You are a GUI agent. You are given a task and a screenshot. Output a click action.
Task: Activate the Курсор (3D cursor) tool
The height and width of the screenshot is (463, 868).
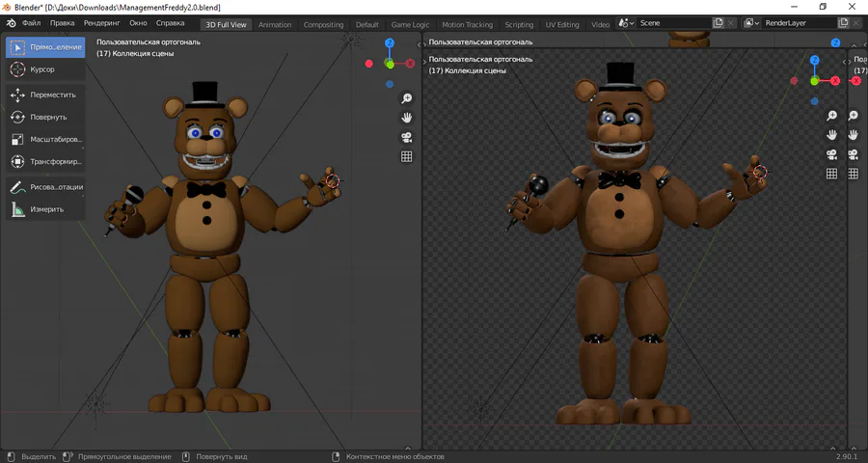coord(45,69)
